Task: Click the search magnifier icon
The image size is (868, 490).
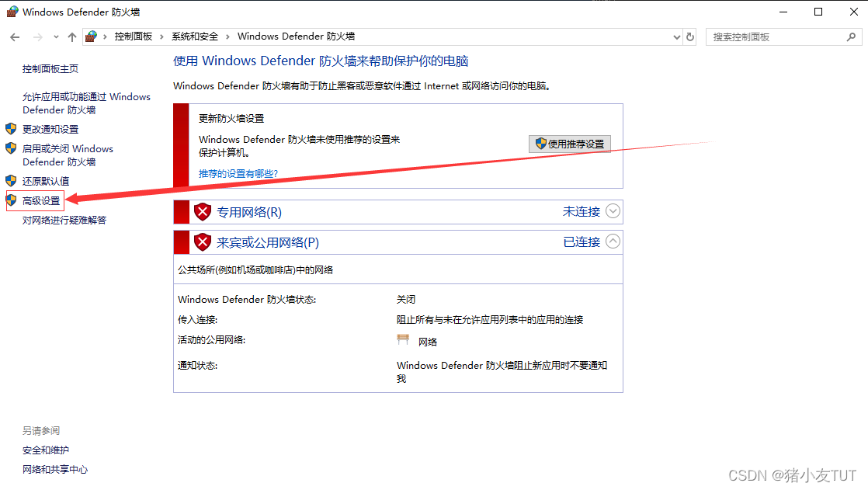Action: 852,37
